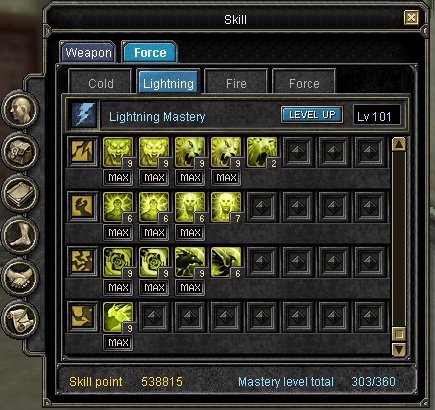The width and height of the screenshot is (435, 410).
Task: Switch to the Fire mastery tab
Action: click(x=236, y=83)
